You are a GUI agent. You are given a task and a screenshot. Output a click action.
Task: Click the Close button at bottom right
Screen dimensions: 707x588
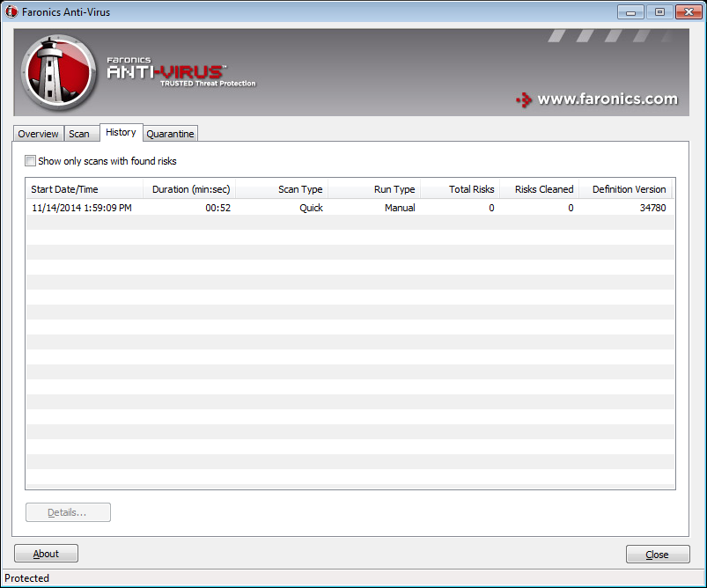pyautogui.click(x=657, y=555)
